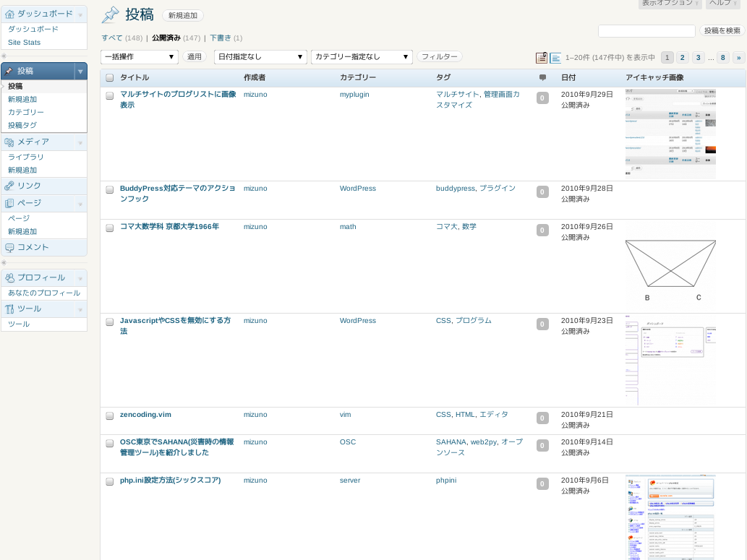The width and height of the screenshot is (747, 560).
Task: Open 投稿タグ under posts menu
Action: [x=22, y=125]
